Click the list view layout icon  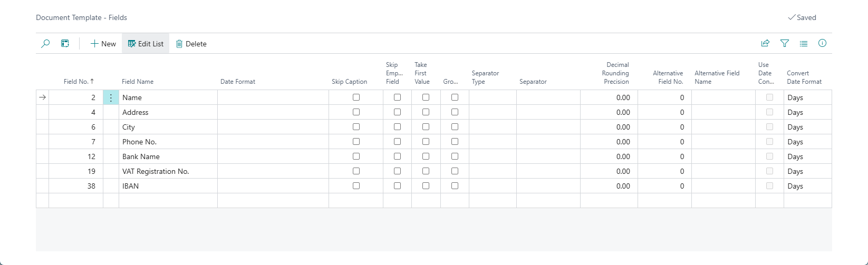[x=804, y=44]
